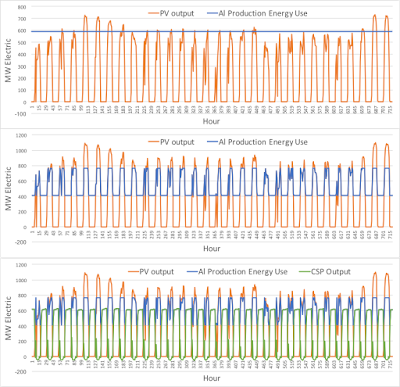Screen dimensions: 400x387
Task: Click MW Electric axis title in top chart
Action: pyautogui.click(x=8, y=60)
